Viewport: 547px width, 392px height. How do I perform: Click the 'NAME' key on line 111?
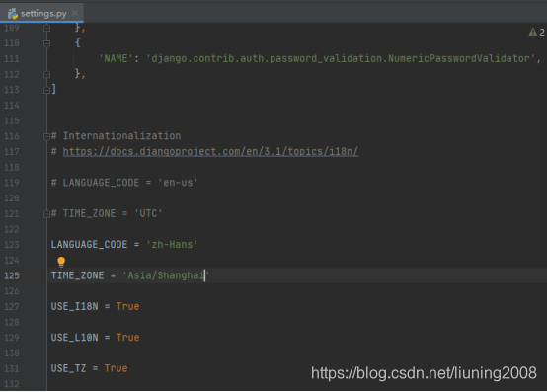click(x=116, y=58)
